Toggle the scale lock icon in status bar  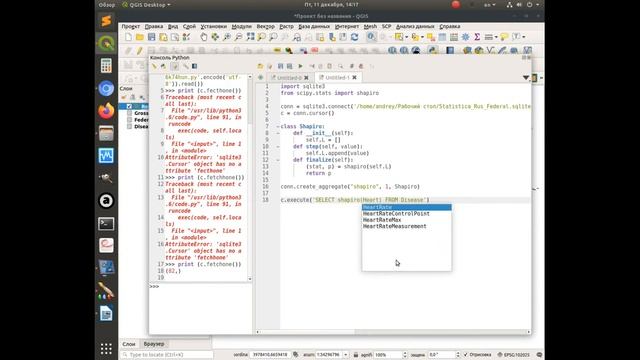[x=356, y=355]
